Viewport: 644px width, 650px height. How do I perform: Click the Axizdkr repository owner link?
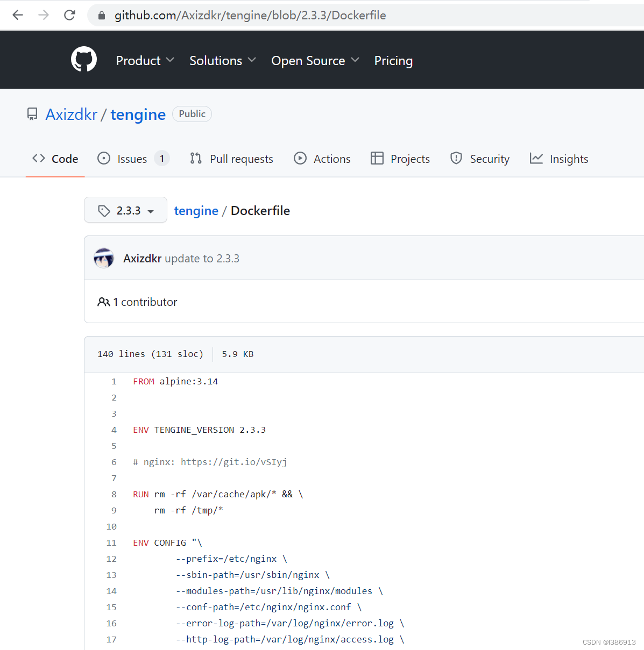[x=72, y=114]
